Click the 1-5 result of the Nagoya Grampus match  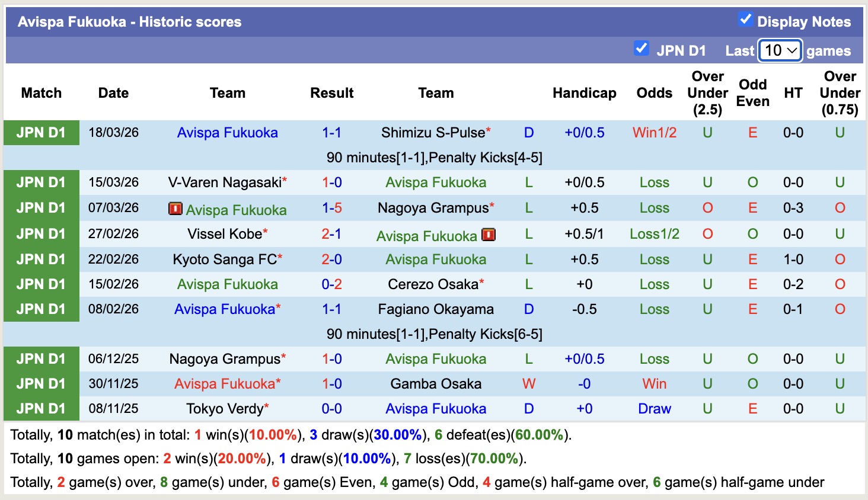[x=332, y=208]
